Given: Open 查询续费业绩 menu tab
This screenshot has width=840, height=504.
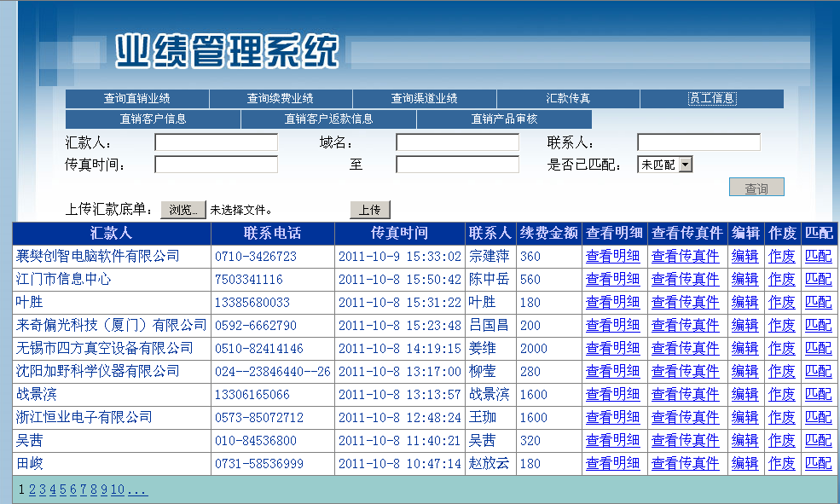Looking at the screenshot, I should (281, 99).
